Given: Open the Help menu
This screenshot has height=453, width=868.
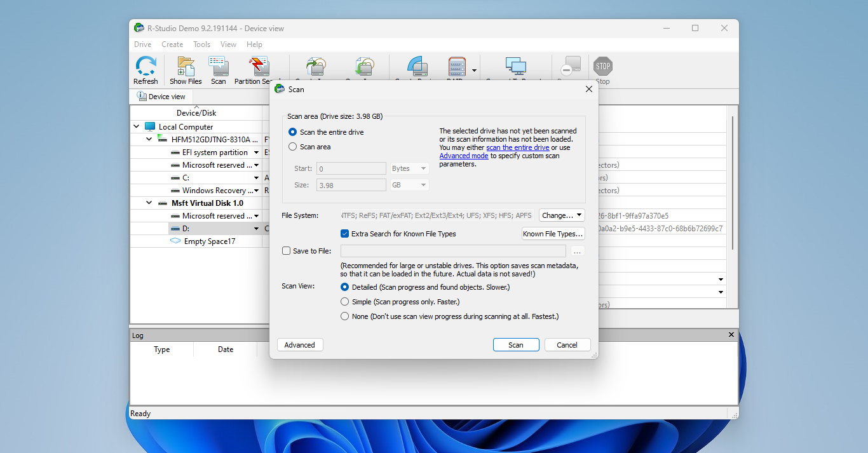Looking at the screenshot, I should pyautogui.click(x=254, y=44).
